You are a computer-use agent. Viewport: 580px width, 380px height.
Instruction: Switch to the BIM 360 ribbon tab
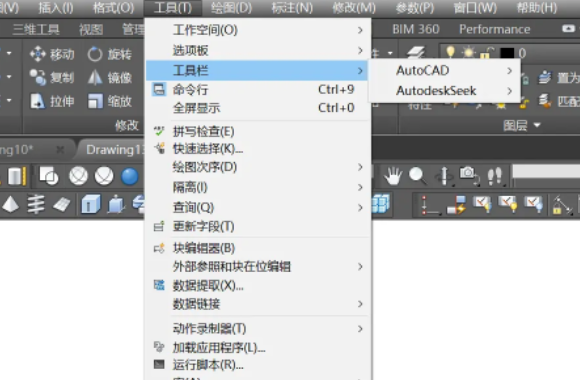pyautogui.click(x=416, y=29)
